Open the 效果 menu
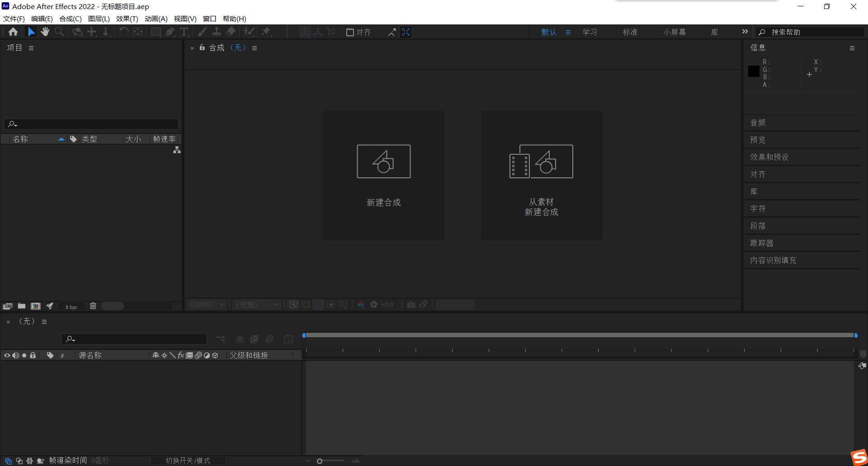Viewport: 868px width, 466px height. pos(127,19)
